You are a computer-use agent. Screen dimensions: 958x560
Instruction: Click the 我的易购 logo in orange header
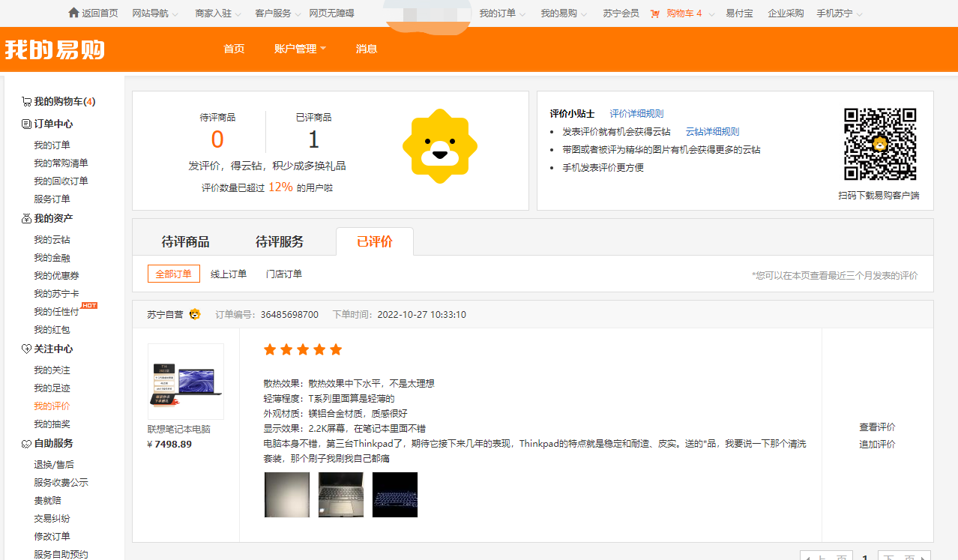pyautogui.click(x=55, y=49)
